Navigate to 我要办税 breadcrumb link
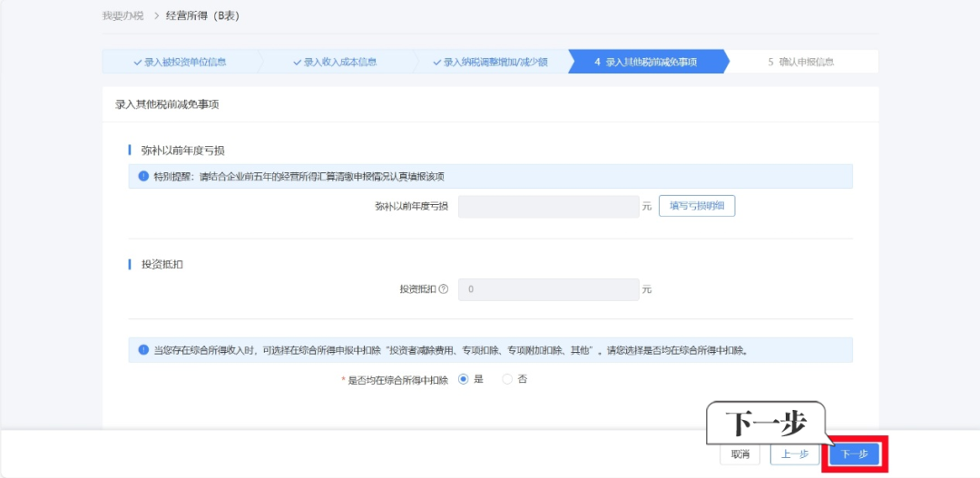This screenshot has width=980, height=478. [122, 16]
